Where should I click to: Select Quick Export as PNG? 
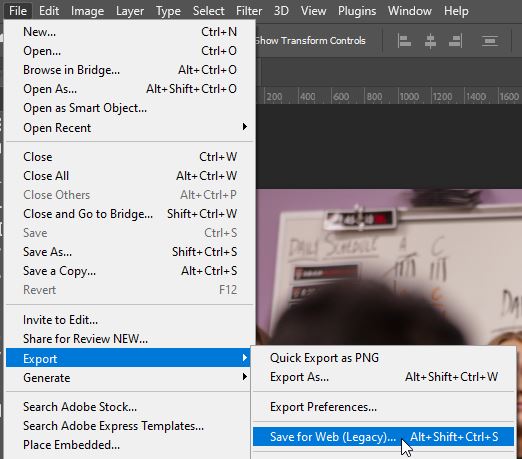coord(383,358)
